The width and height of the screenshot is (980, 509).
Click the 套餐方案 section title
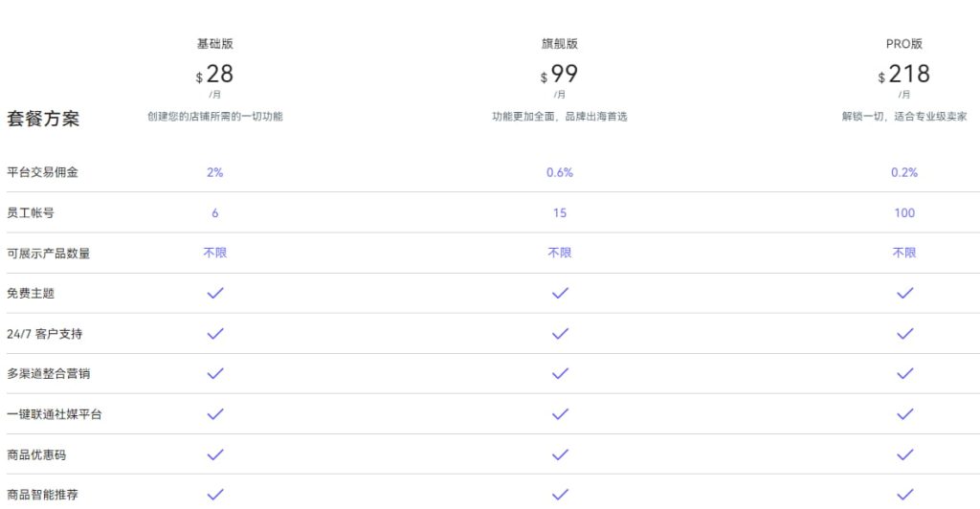point(43,119)
